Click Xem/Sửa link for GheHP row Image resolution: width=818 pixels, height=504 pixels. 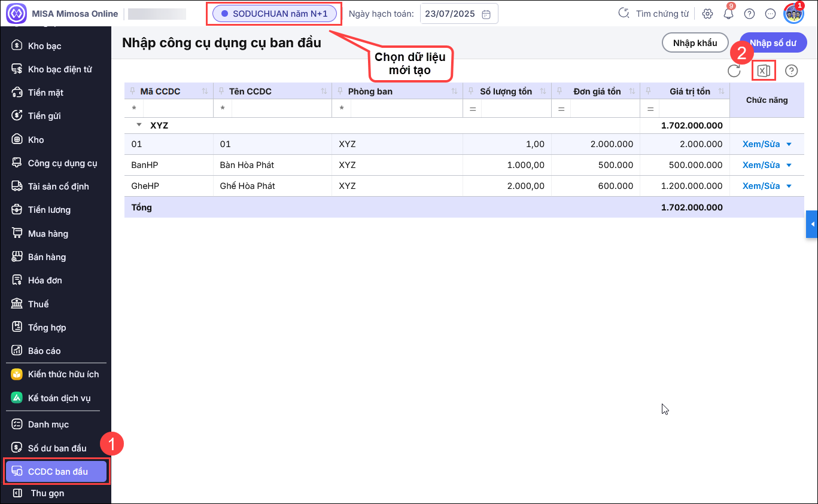[x=761, y=186]
